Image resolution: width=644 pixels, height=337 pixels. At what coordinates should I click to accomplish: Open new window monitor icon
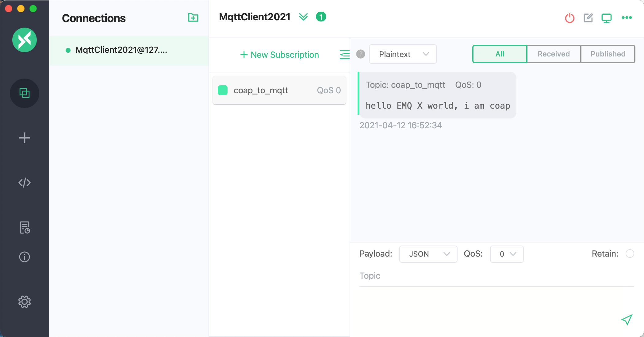click(606, 18)
